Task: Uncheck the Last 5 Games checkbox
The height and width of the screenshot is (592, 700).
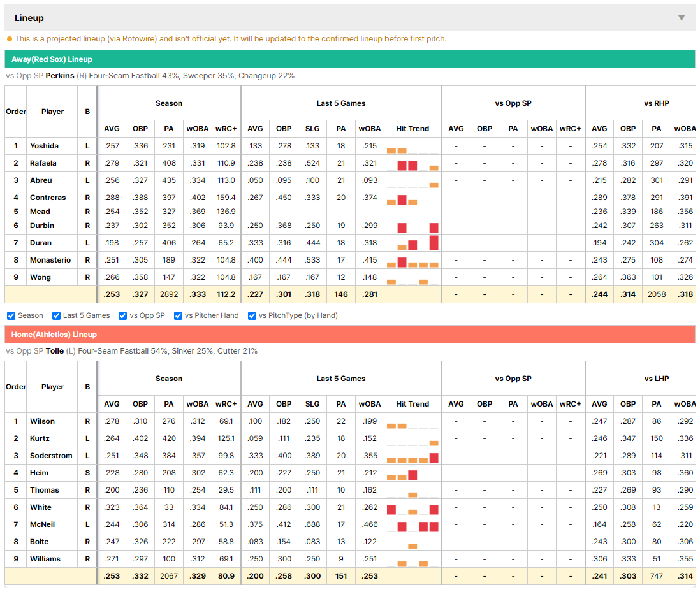Action: coord(56,316)
